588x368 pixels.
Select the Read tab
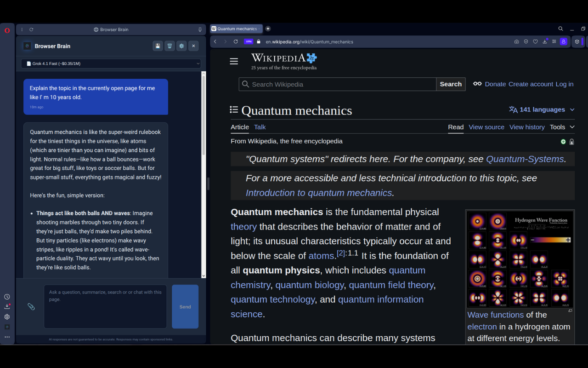456,127
